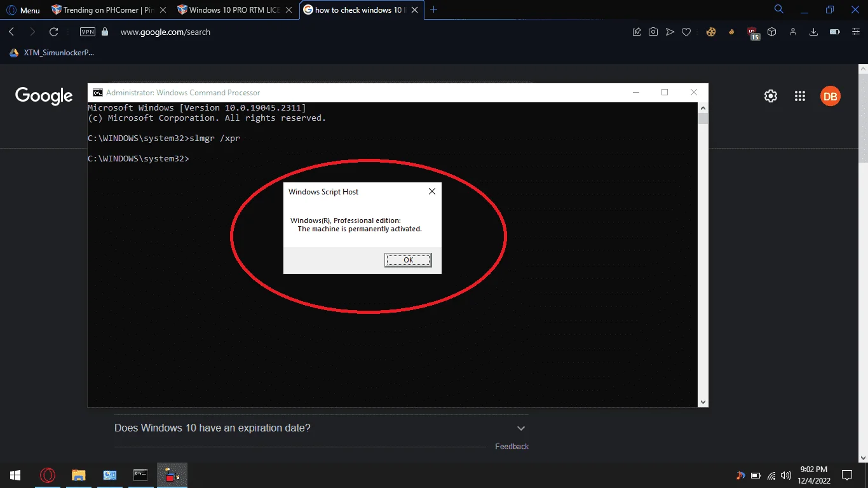868x488 pixels.
Task: Open Google settings gear icon
Action: click(x=771, y=96)
